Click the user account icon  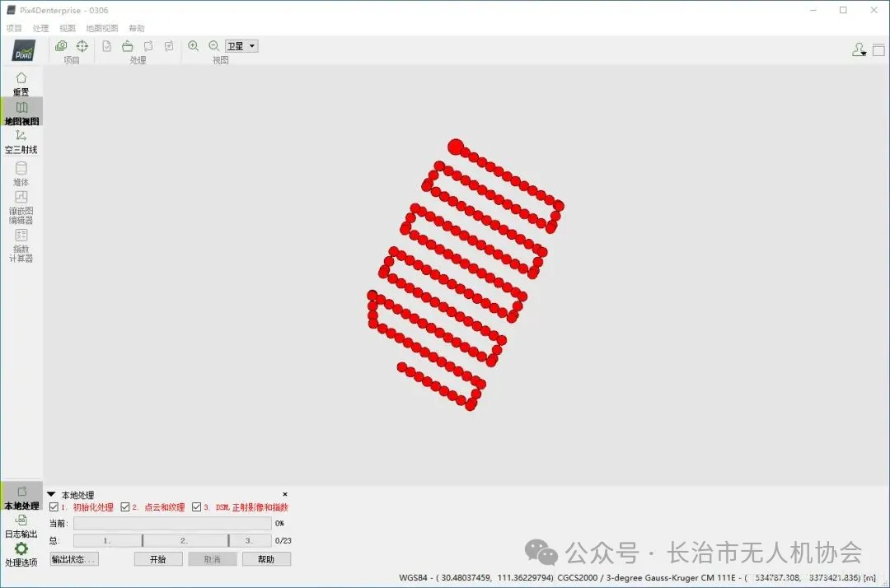[859, 50]
